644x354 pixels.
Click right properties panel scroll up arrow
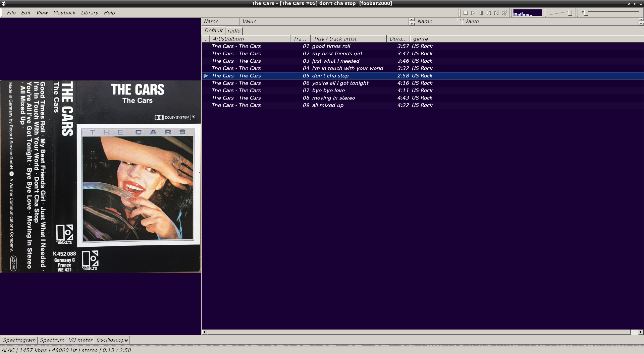click(x=641, y=20)
